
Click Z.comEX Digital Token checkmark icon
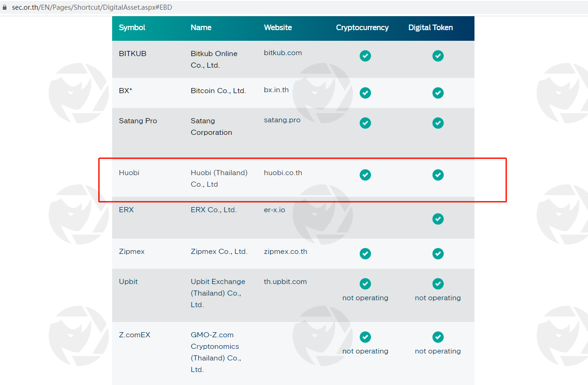click(x=438, y=337)
